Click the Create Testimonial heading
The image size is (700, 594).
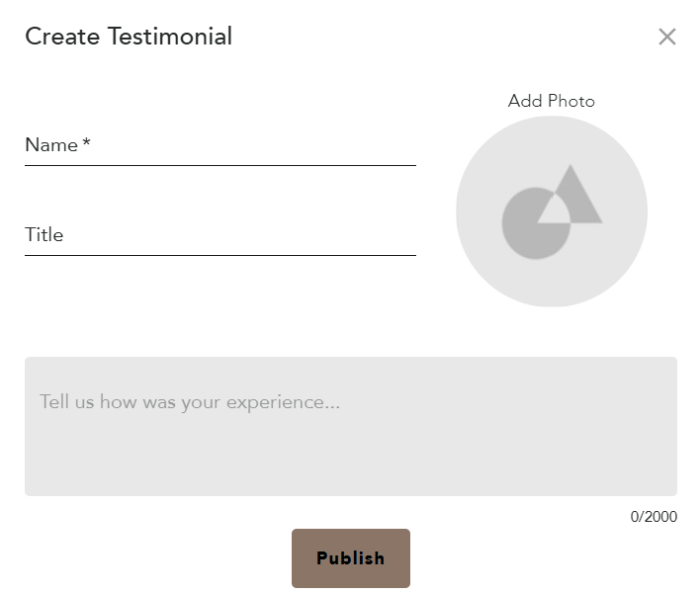pyautogui.click(x=129, y=38)
